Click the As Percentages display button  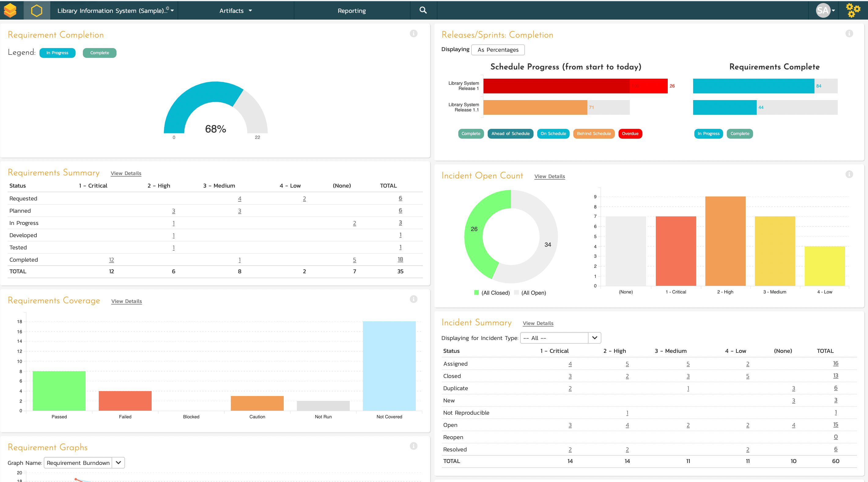(x=498, y=50)
